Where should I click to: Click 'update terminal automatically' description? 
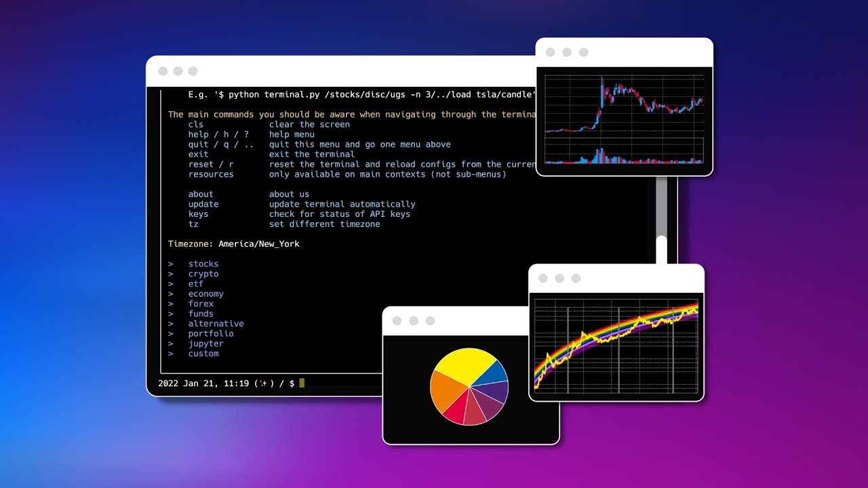pos(342,204)
